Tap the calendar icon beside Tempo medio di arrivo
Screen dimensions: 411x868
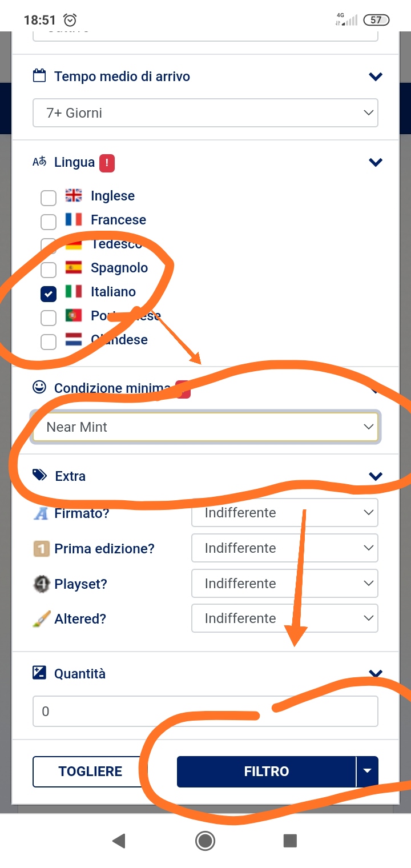(39, 76)
